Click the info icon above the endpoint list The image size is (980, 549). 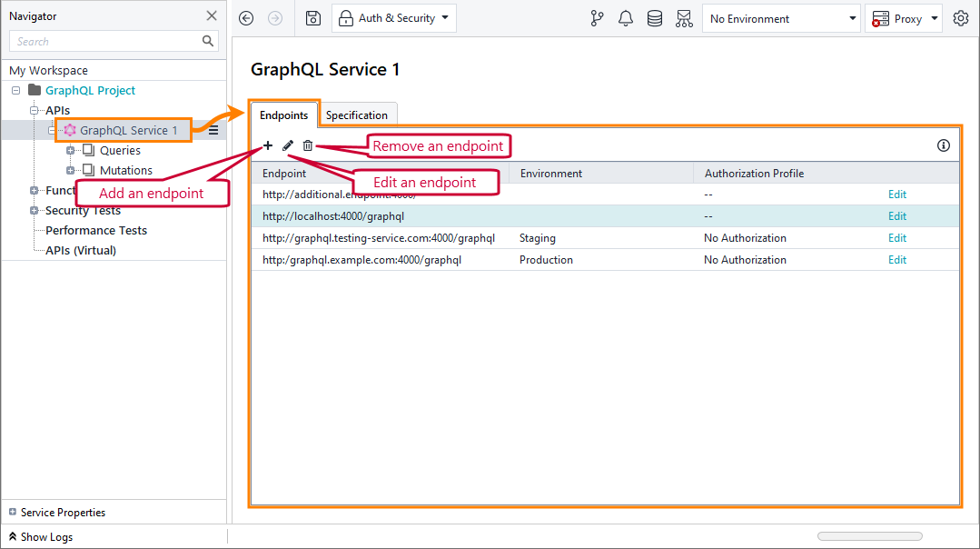point(943,145)
